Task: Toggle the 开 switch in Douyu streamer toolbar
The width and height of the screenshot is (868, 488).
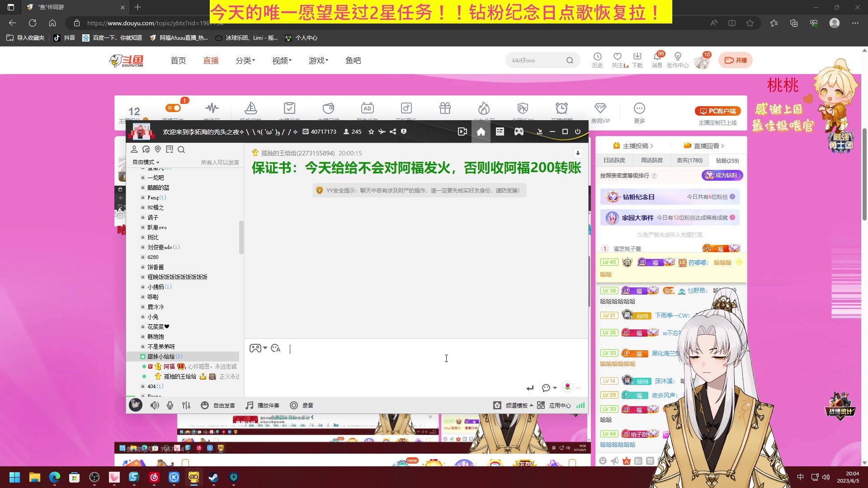Action: [174, 108]
